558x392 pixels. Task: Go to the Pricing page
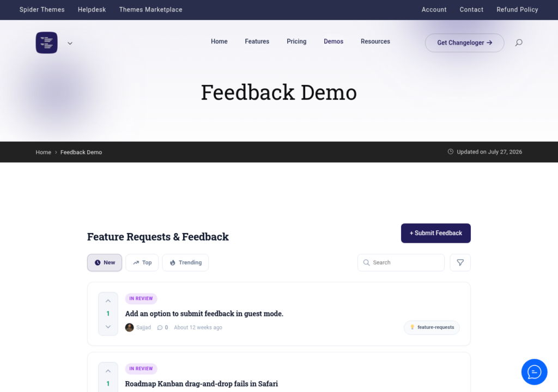296,41
